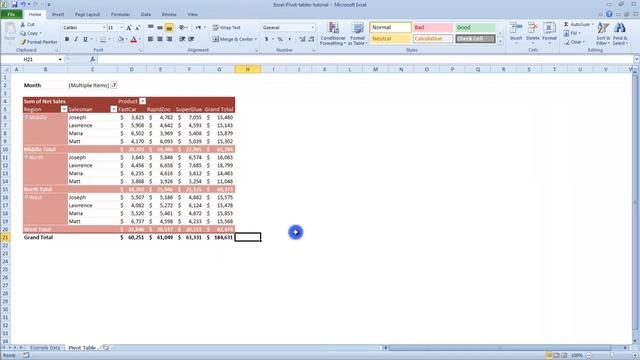Image resolution: width=640 pixels, height=360 pixels.
Task: Apply the Calculation cell style
Action: point(433,39)
